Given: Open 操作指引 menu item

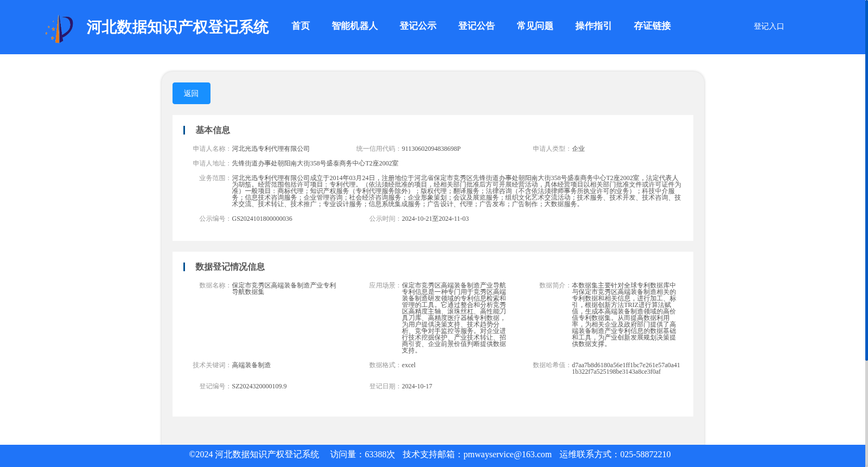Looking at the screenshot, I should pyautogui.click(x=593, y=26).
